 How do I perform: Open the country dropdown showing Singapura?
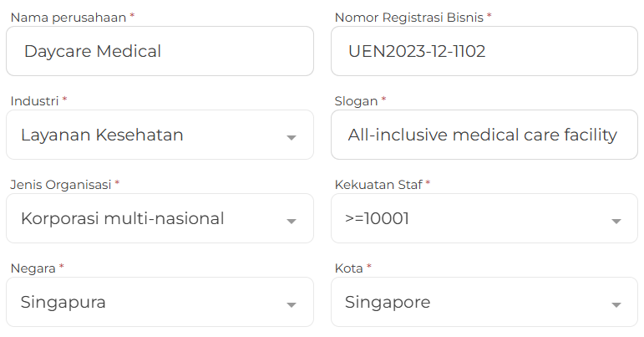160,302
